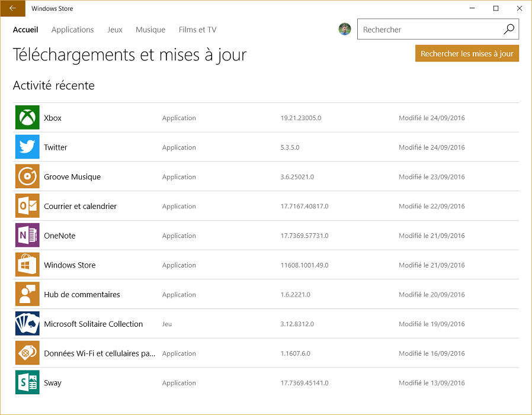Click the Twitter bird icon
Screen dimensions: 532x415
click(27, 147)
